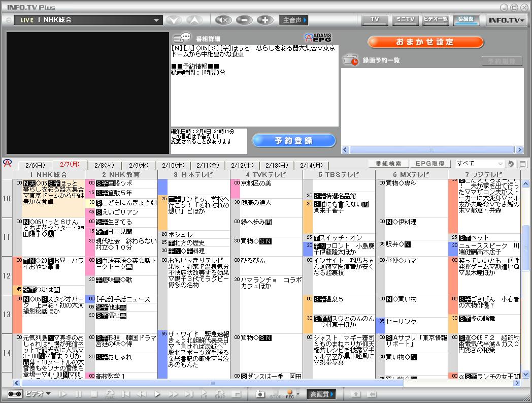The image size is (532, 403).
Task: Click the 7 フジテレビ channel header
Action: pyautogui.click(x=484, y=175)
